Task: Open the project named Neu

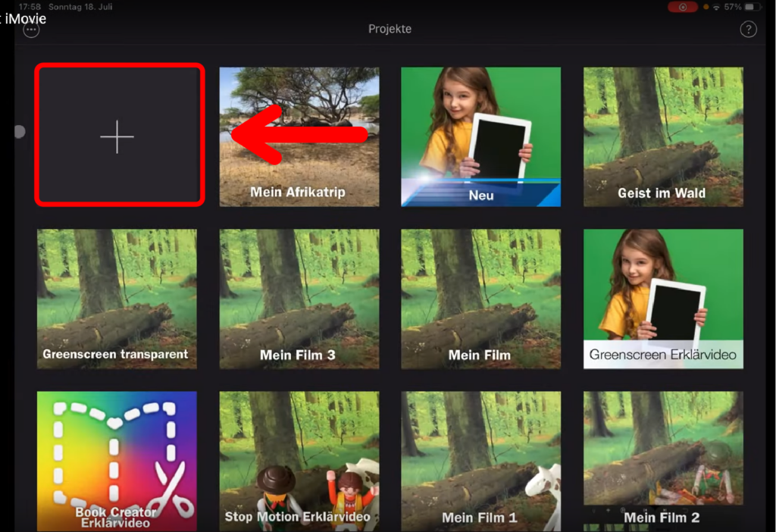Action: (480, 136)
